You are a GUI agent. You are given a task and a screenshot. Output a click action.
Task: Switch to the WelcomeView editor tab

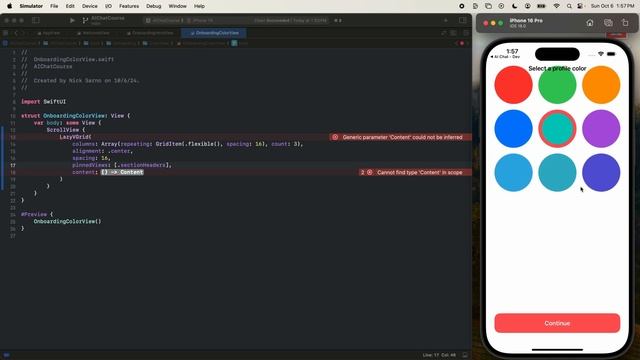point(93,33)
